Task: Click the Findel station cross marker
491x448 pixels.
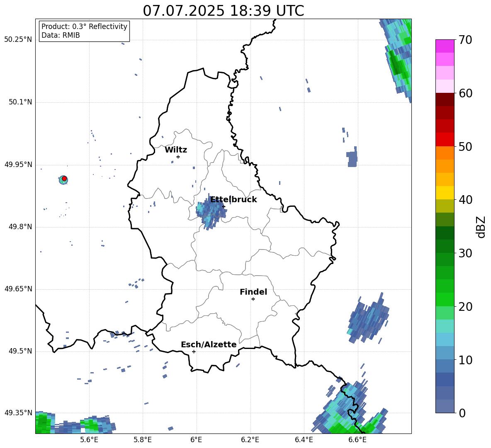Action: pos(253,299)
